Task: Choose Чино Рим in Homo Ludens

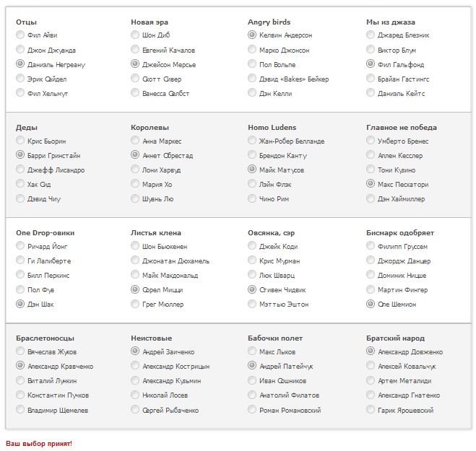Action: tap(252, 198)
